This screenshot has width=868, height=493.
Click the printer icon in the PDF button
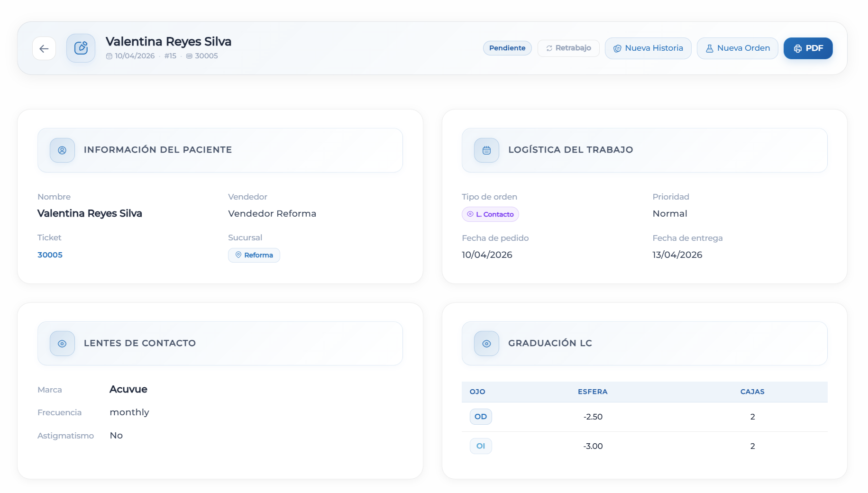pos(798,48)
